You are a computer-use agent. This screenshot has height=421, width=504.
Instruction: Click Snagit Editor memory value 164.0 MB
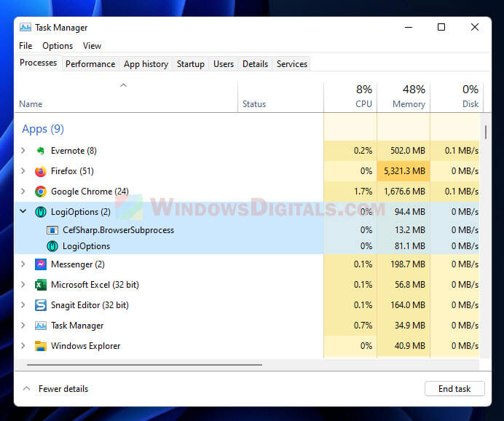click(x=408, y=305)
